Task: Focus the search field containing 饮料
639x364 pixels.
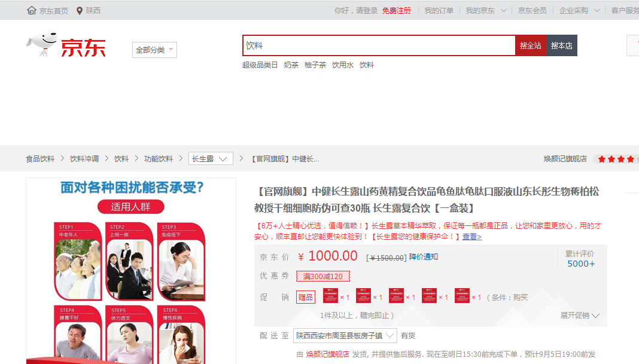Action: click(379, 45)
